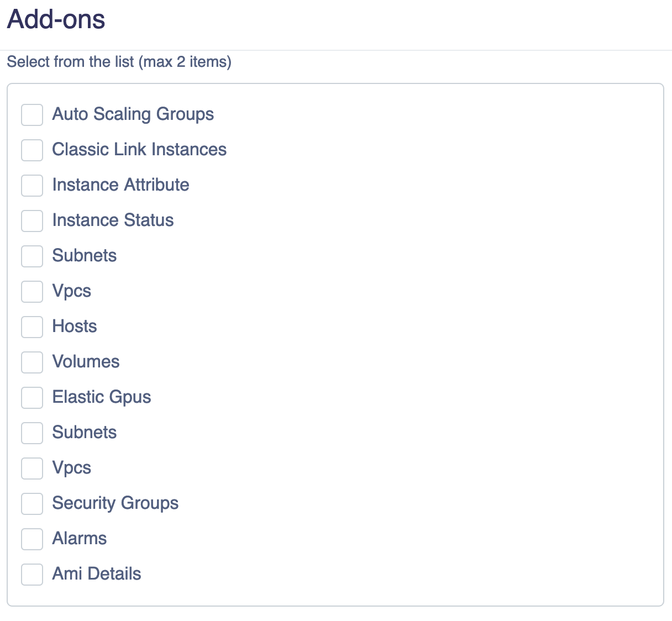Tick the Subnets checkbox right after Instance Status
Viewport: 672px width, 621px height.
32,256
